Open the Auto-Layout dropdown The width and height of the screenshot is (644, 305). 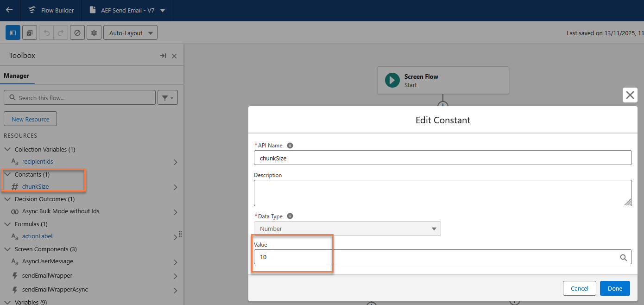(x=130, y=33)
